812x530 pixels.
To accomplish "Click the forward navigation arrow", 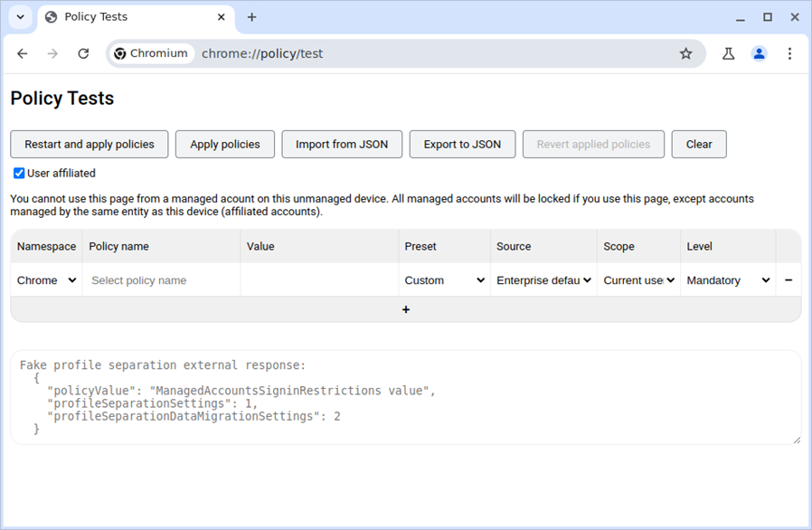I will [52, 53].
